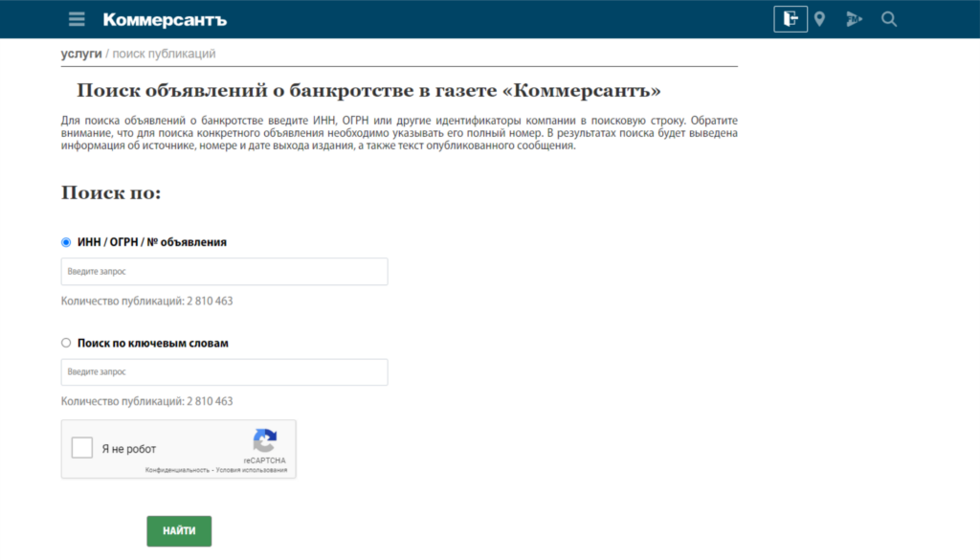Open the Условия использования link
The image size is (980, 560).
[251, 470]
